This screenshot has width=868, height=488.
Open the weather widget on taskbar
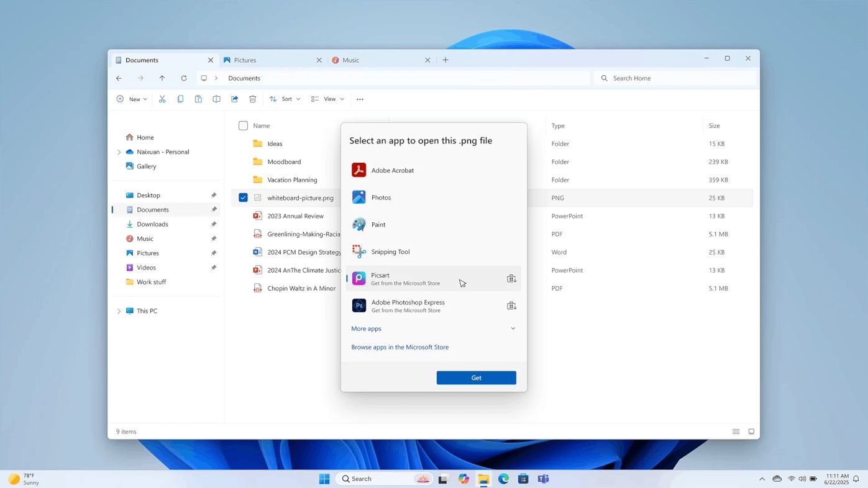click(24, 479)
